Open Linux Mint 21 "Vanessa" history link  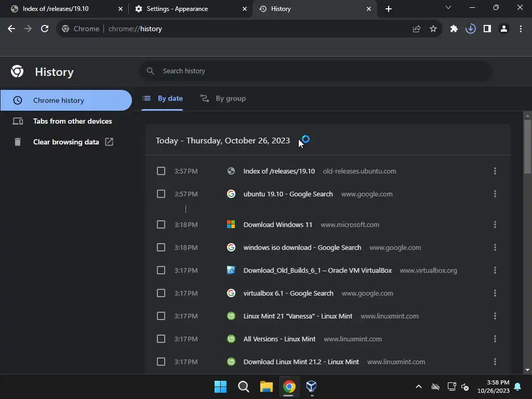(x=298, y=316)
